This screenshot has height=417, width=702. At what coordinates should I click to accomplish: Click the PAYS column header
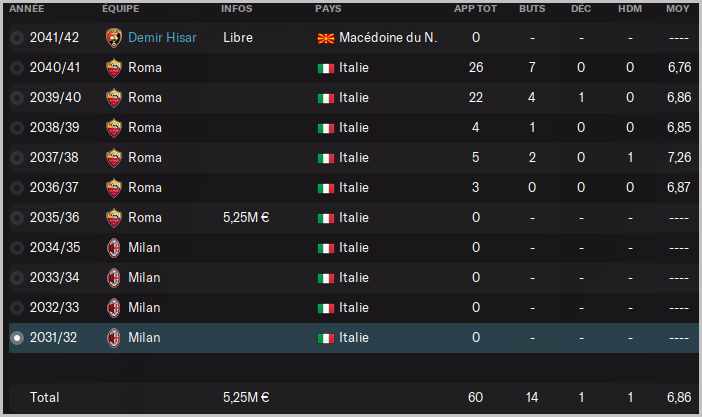pyautogui.click(x=328, y=8)
